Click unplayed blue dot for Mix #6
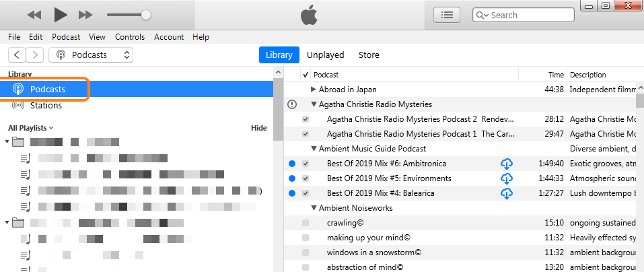Viewport: 644px width, 272px height. (292, 164)
